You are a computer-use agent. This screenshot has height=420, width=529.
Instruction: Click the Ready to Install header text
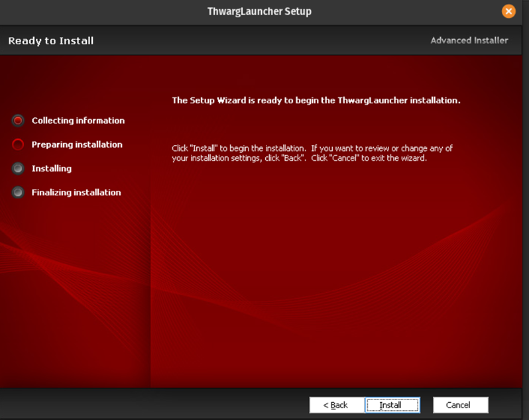pyautogui.click(x=51, y=40)
